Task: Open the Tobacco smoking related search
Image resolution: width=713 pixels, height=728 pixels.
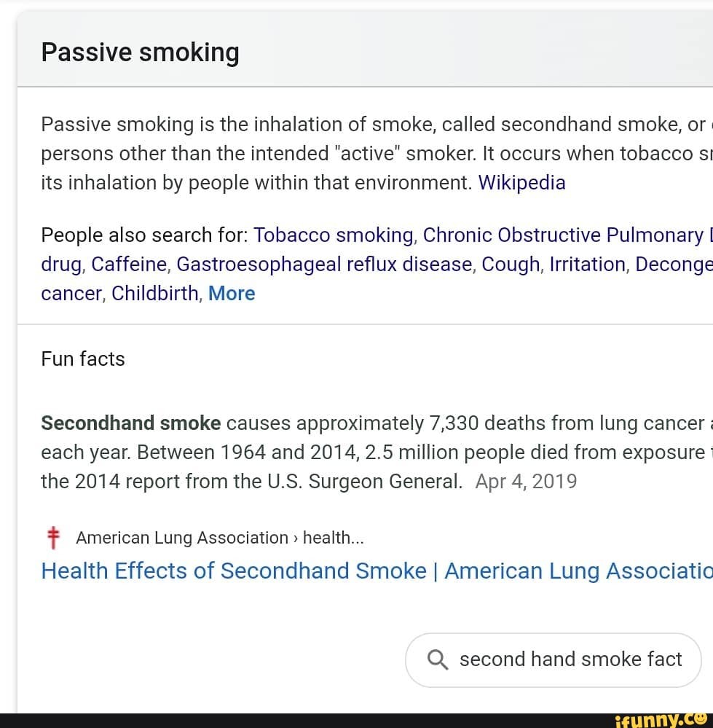Action: (x=331, y=235)
